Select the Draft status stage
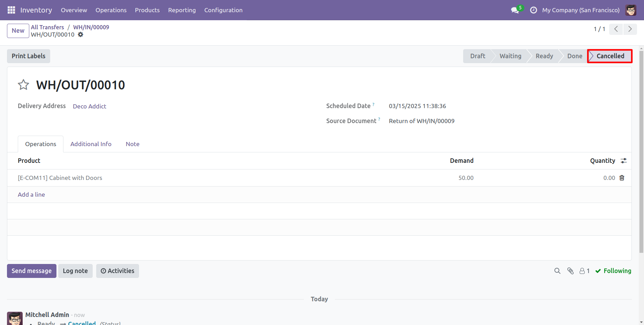644x325 pixels. point(477,56)
